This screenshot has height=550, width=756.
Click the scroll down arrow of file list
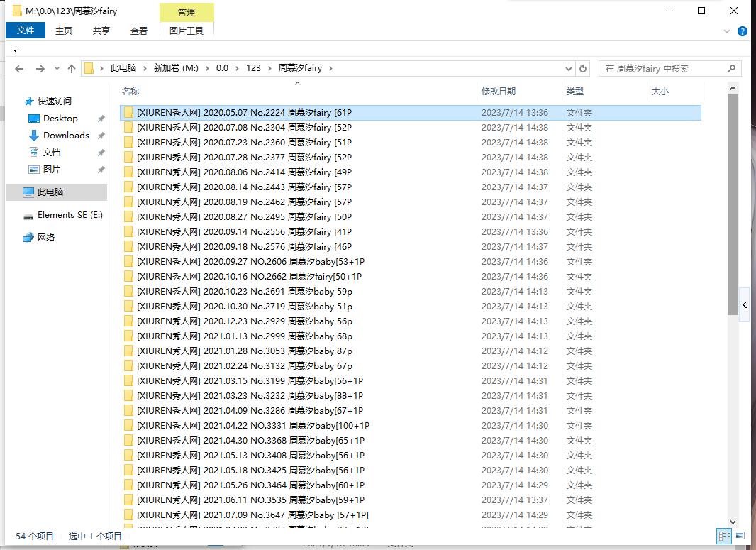pyautogui.click(x=733, y=522)
